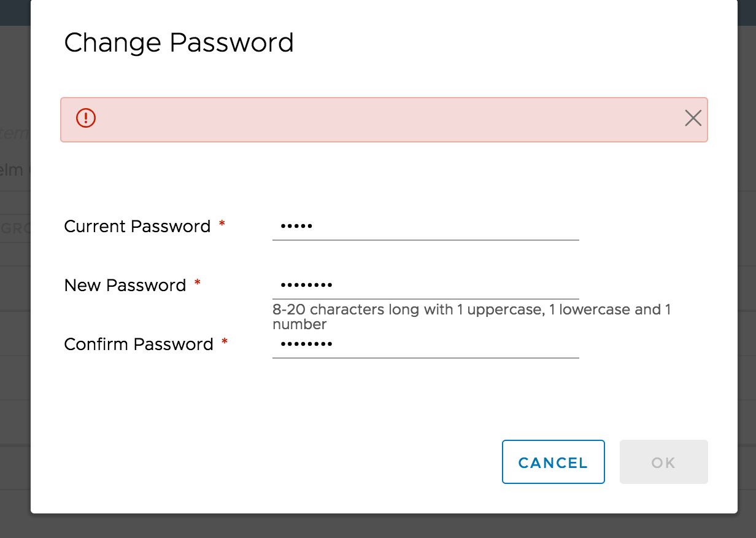This screenshot has height=538, width=756.
Task: Select the Change Password dialog title
Action: click(179, 42)
